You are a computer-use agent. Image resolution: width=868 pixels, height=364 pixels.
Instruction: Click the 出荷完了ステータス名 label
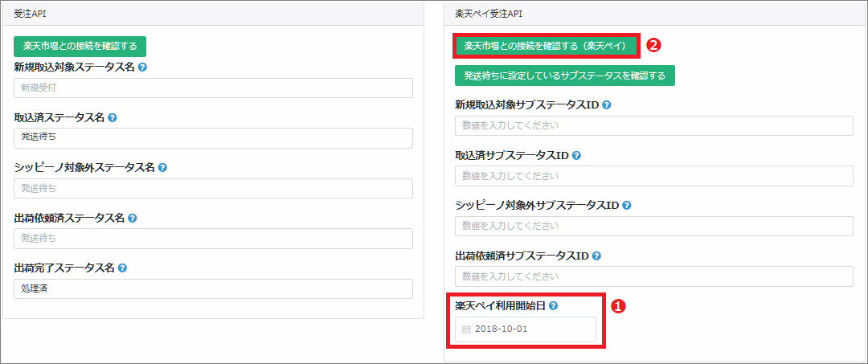pos(64,268)
